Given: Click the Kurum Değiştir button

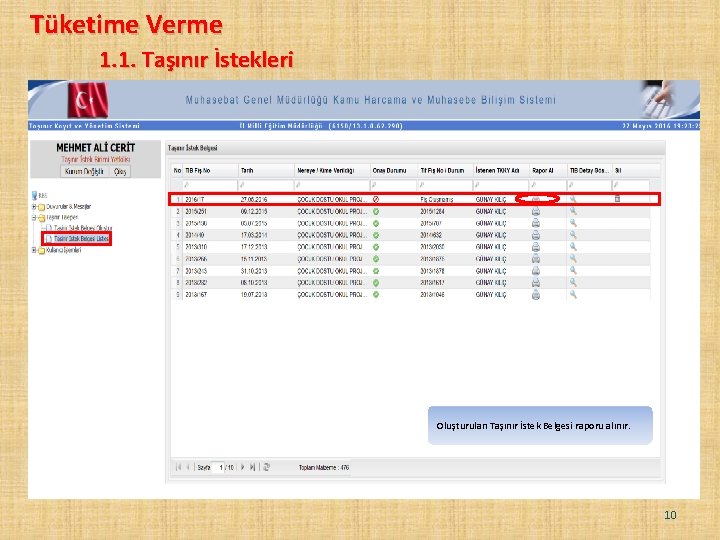Looking at the screenshot, I should (x=84, y=171).
